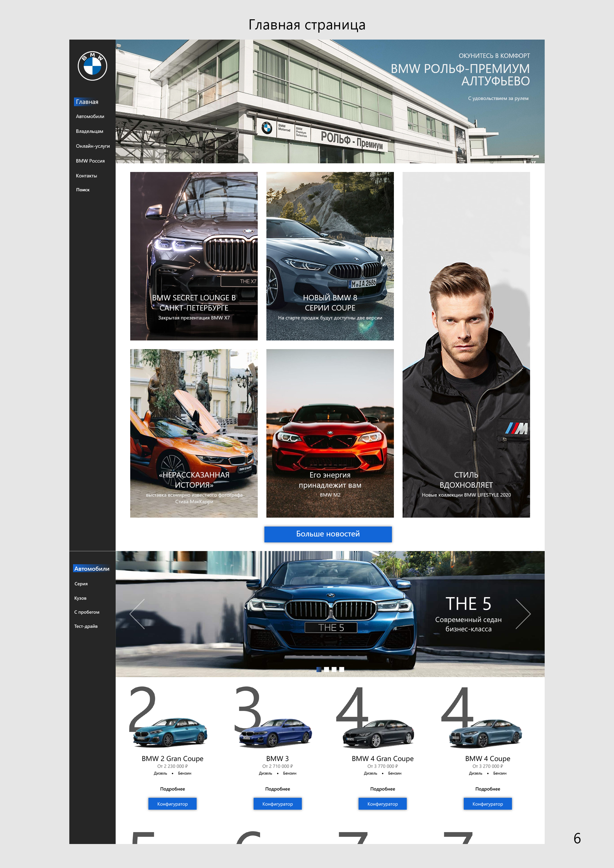Screen dimensions: 614x868
Task: Click the BMW 3 car image
Action: [x=275, y=733]
